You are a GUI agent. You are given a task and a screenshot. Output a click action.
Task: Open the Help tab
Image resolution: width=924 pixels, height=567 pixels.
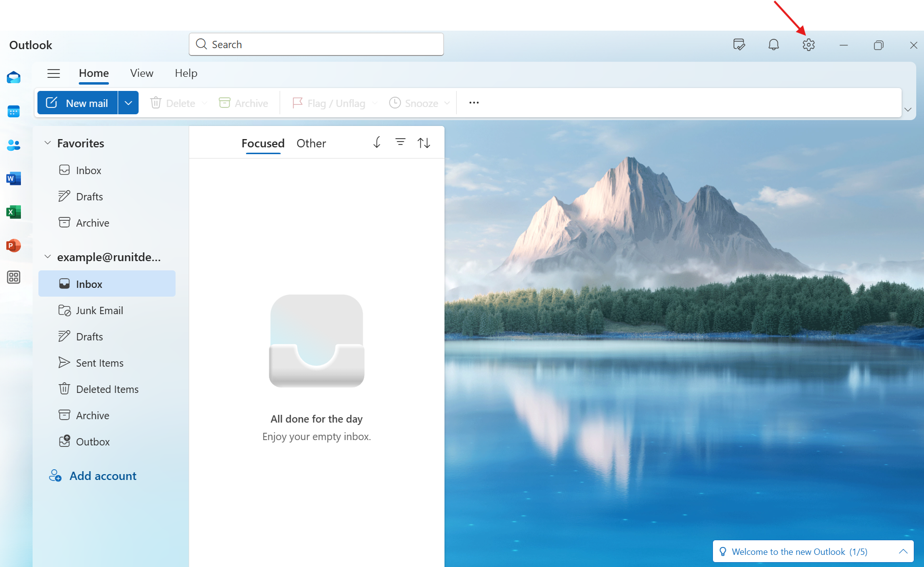tap(186, 73)
